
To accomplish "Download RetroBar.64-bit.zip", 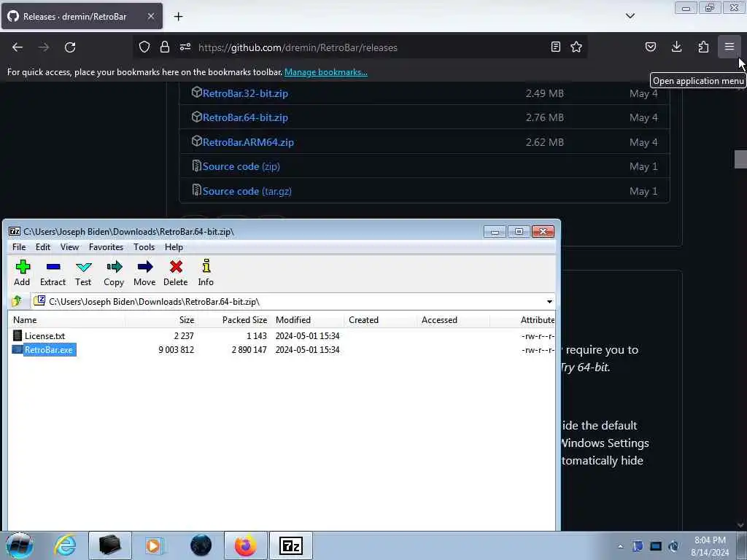I will click(x=245, y=117).
